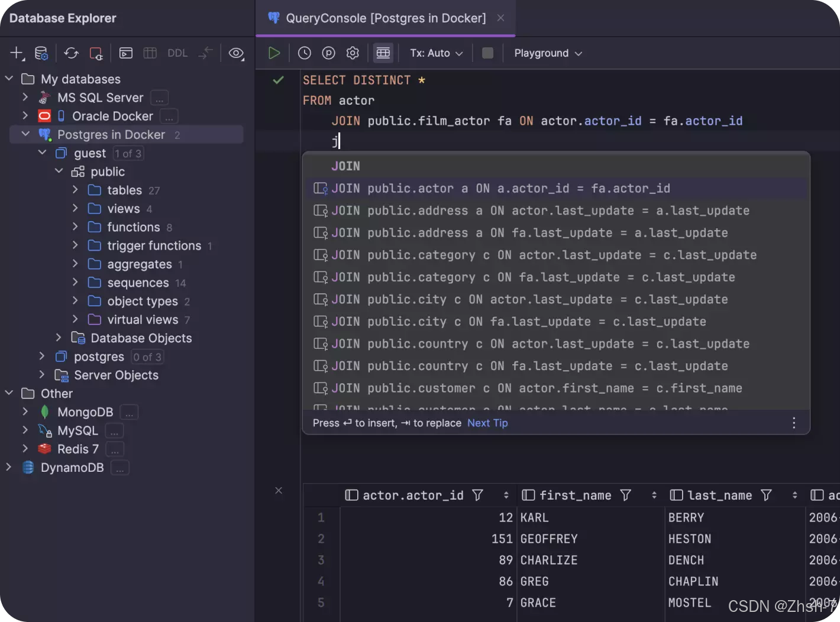This screenshot has height=622, width=840.
Task: Refresh the database tree
Action: tap(71, 53)
